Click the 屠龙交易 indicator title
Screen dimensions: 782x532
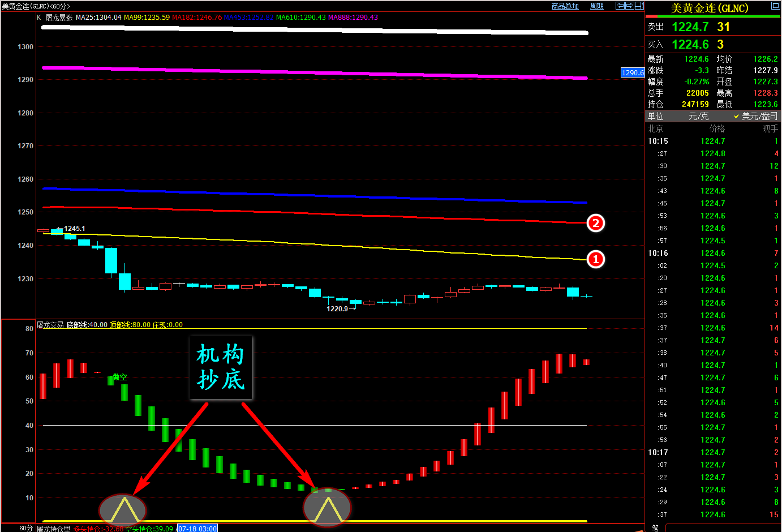click(x=50, y=325)
